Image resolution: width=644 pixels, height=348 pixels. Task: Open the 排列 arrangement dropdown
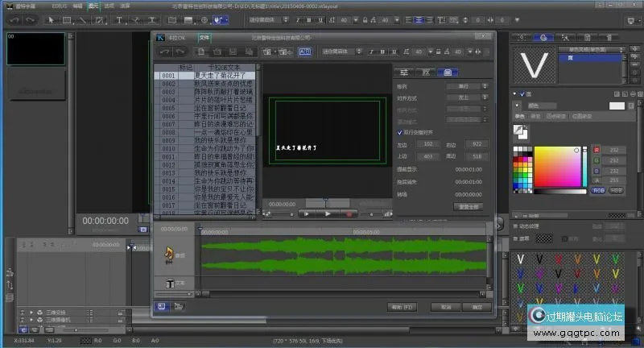tap(467, 85)
